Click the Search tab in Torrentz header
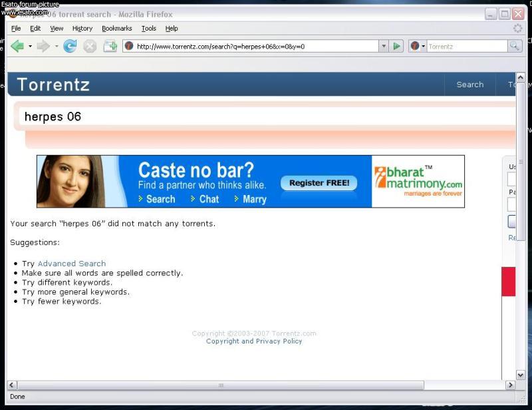 470,85
